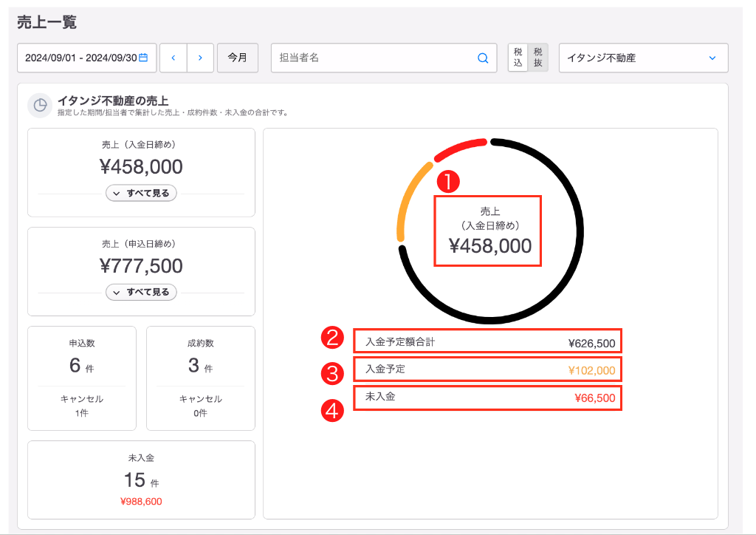
Task: Click キャンセル 0件 in 成約数 card
Action: (201, 406)
